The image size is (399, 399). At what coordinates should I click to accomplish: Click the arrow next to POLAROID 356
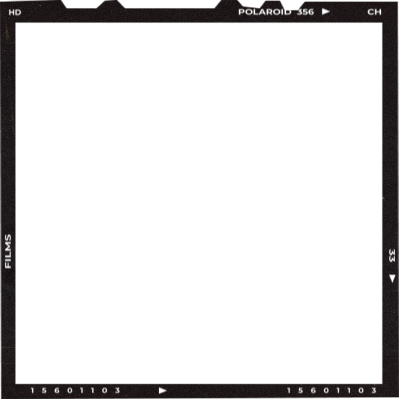click(326, 12)
